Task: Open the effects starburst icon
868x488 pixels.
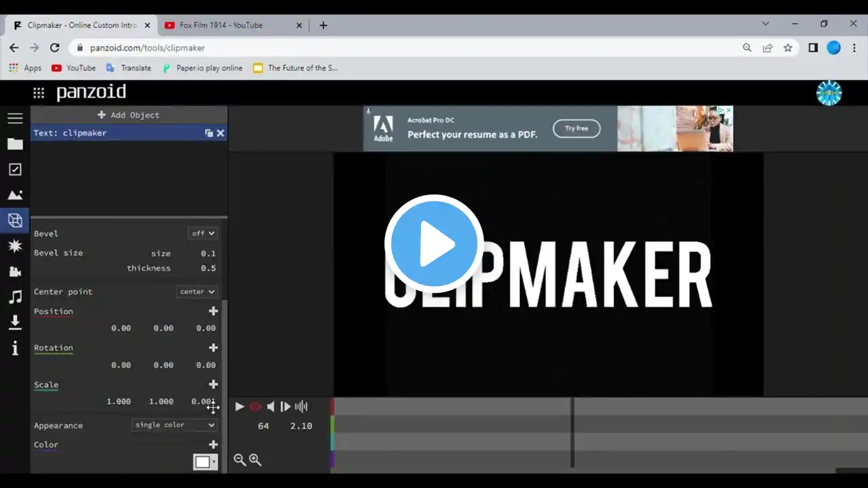Action: 15,246
